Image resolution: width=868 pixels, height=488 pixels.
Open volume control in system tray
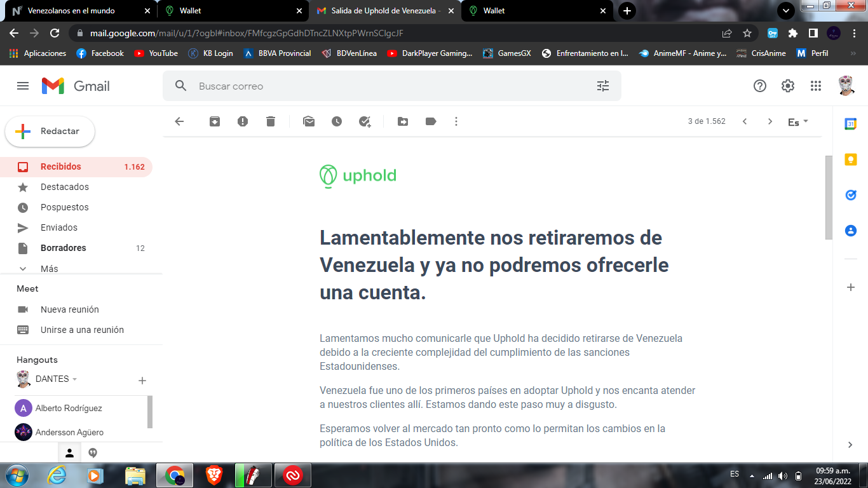click(x=783, y=475)
